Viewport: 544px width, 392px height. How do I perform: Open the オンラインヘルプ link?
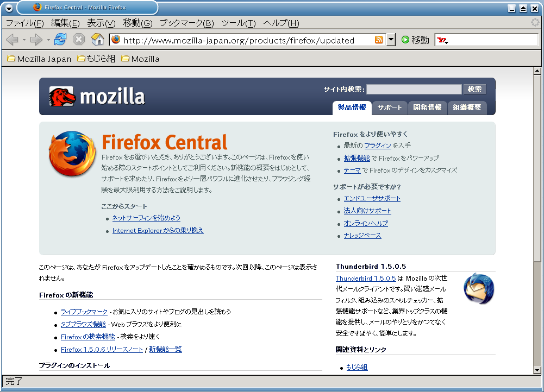click(366, 223)
